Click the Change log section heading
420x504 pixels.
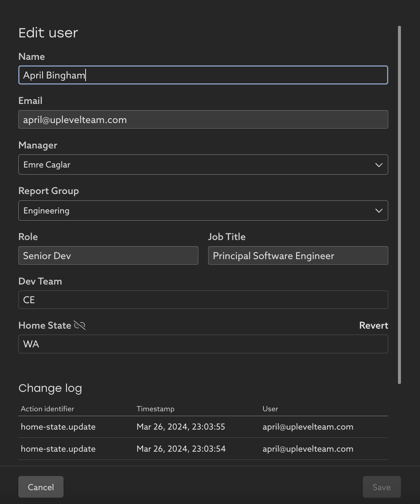50,388
